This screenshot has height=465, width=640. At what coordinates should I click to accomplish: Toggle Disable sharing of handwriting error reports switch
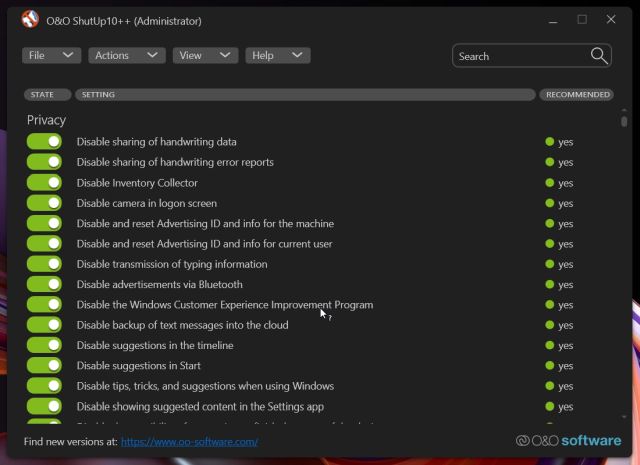tap(44, 162)
